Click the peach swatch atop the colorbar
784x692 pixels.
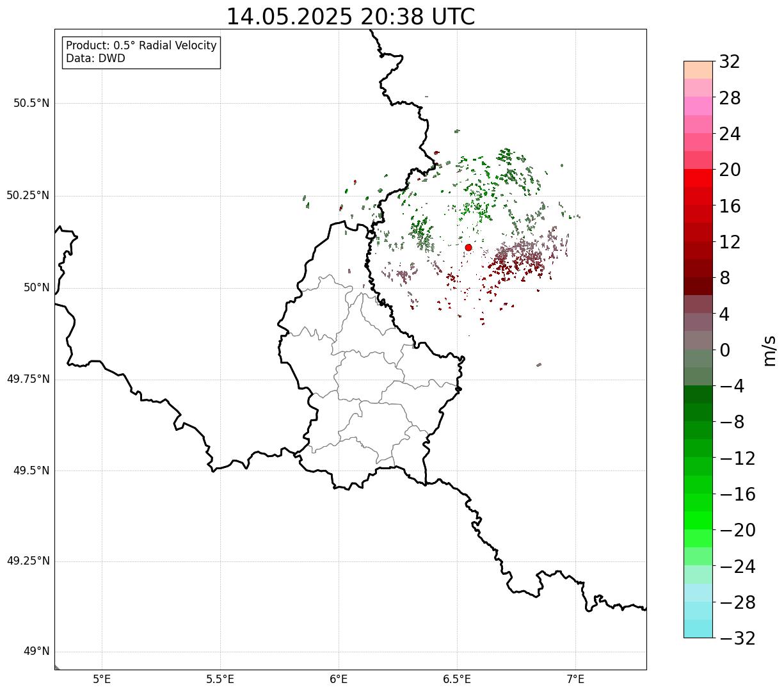point(698,70)
